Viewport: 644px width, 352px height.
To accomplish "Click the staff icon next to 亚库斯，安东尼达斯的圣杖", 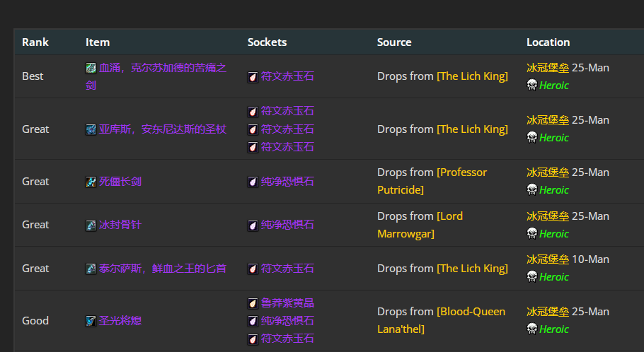I will 91,129.
